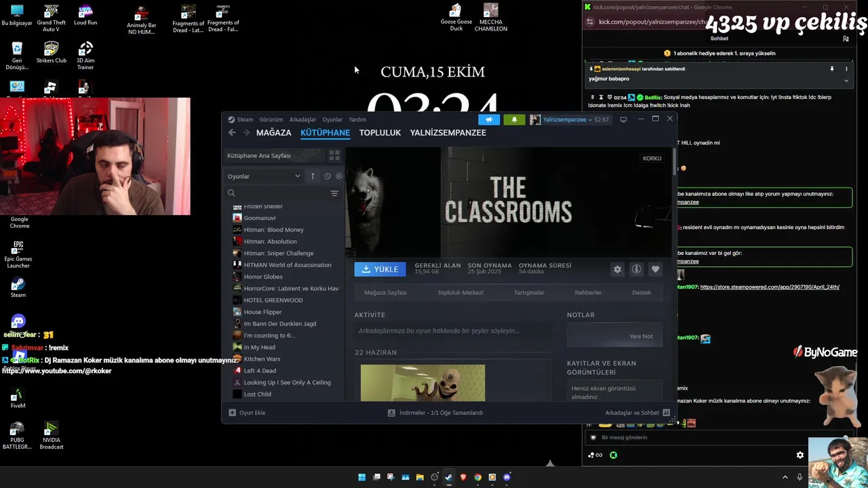Screen dimensions: 868x488
Task: Open the NVIDIA Broadcast desktop icon
Action: click(x=52, y=436)
